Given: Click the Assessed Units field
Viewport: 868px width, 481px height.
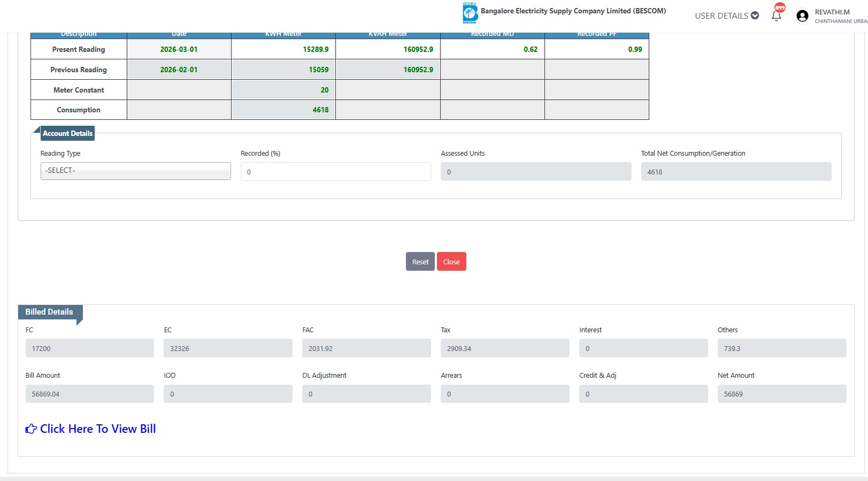Looking at the screenshot, I should (x=535, y=172).
